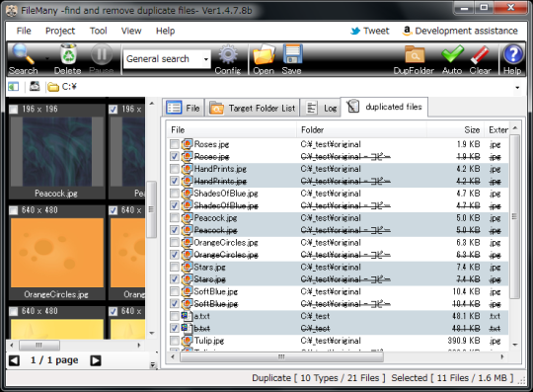Screen dimensions: 533x392
Task: Click the file icon of the unstruck Peacock.jpg
Action: click(187, 218)
